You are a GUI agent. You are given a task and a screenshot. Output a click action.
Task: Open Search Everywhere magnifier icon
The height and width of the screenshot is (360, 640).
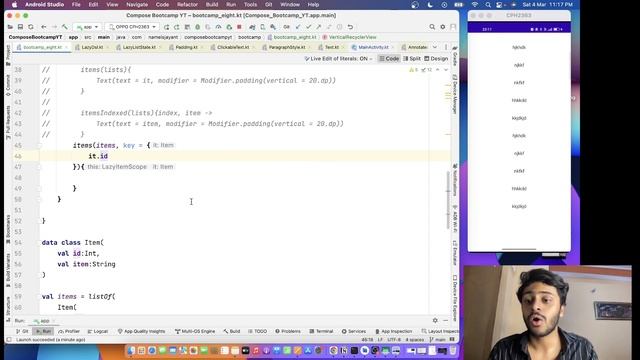tap(432, 27)
